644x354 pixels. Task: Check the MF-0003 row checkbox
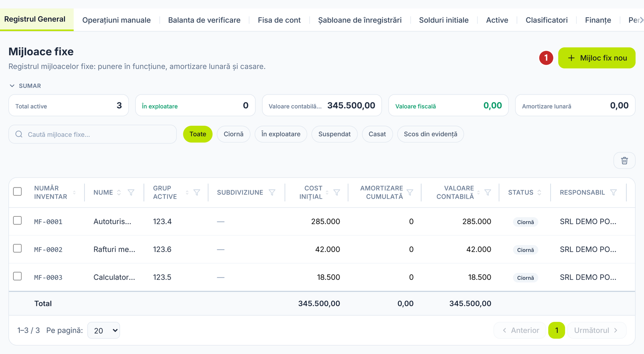(x=18, y=276)
